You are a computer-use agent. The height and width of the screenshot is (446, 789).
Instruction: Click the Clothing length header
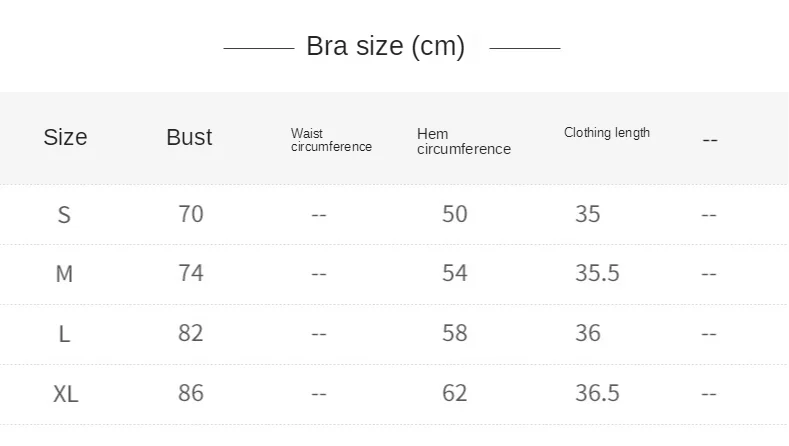[x=606, y=132]
